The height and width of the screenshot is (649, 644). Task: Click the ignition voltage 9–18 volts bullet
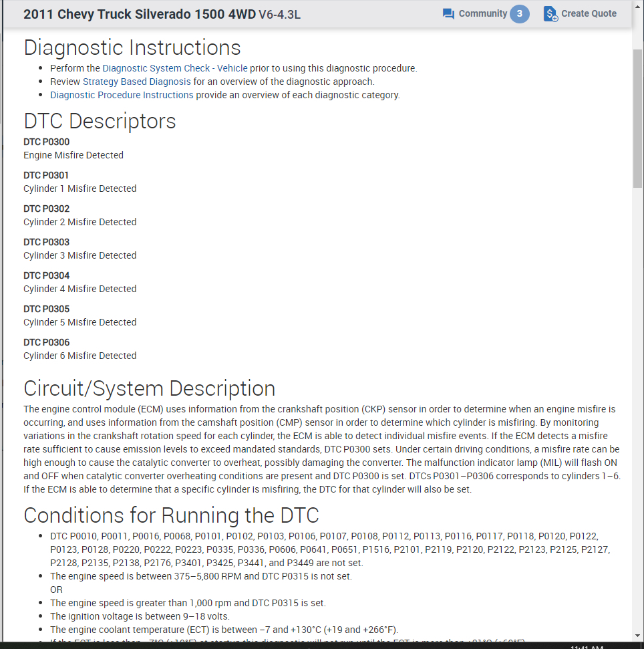[x=140, y=616]
